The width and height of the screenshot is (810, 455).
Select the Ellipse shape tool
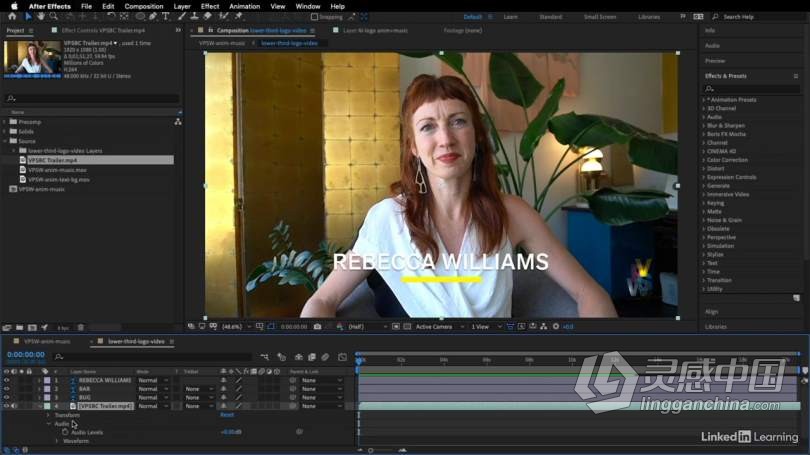(x=140, y=17)
